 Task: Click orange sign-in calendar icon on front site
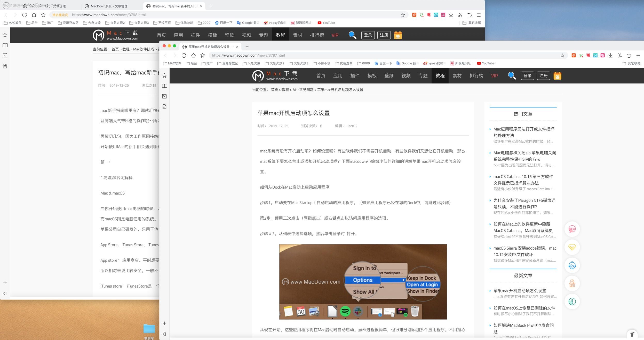point(557,76)
